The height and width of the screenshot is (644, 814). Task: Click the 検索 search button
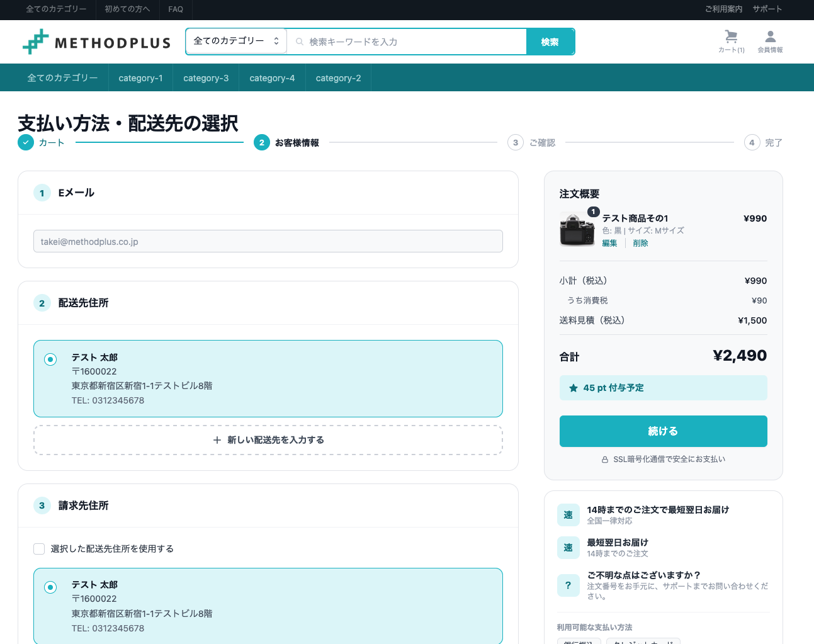550,42
